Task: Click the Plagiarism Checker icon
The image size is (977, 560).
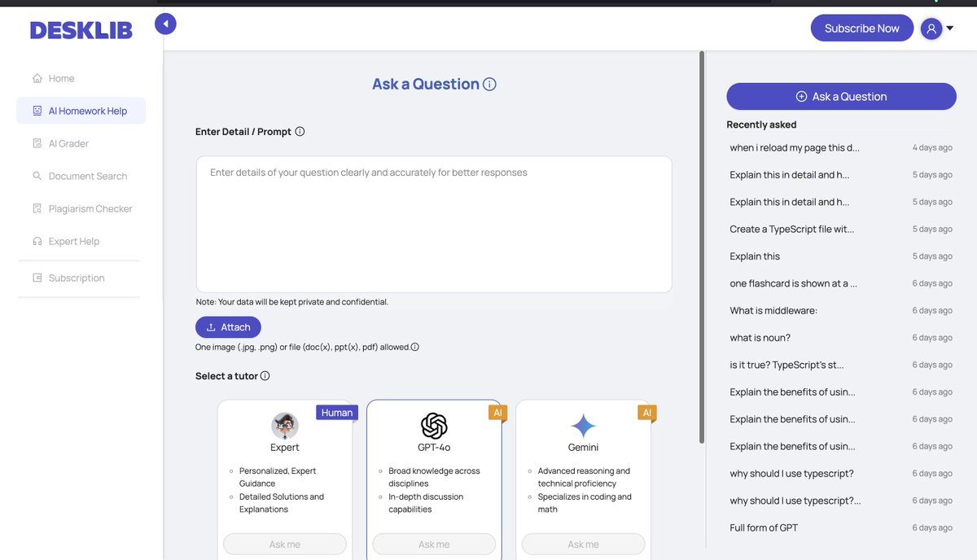Action: click(x=37, y=208)
